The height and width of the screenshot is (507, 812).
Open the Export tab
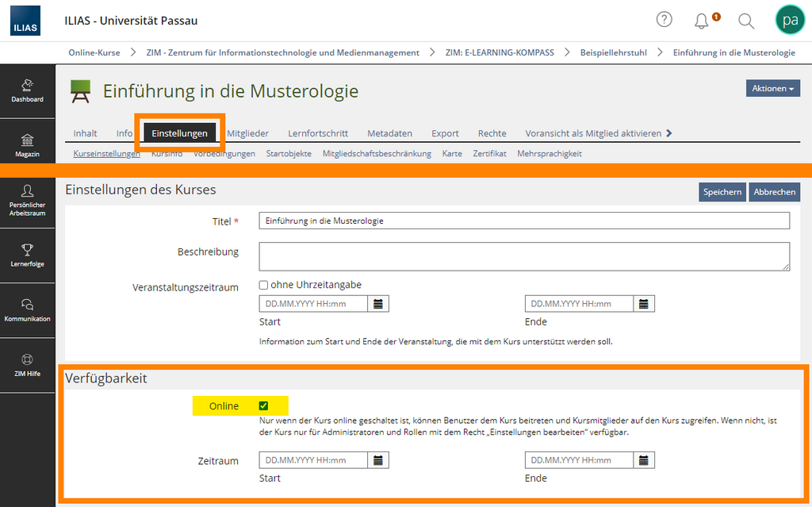click(446, 133)
